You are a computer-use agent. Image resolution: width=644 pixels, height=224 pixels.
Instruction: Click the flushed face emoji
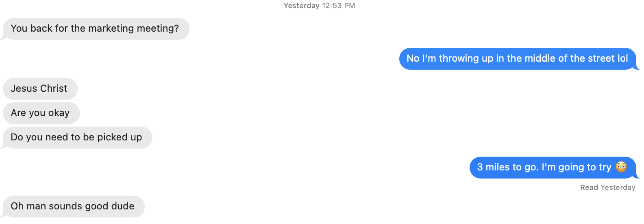(x=621, y=167)
